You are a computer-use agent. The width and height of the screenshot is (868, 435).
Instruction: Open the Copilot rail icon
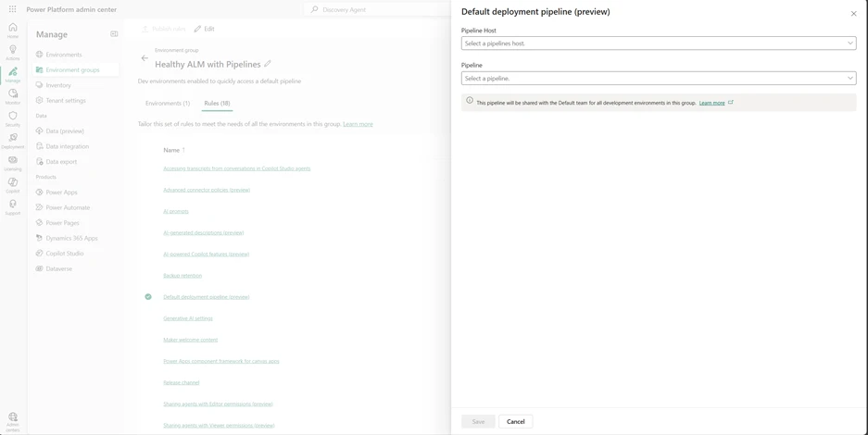pos(13,185)
